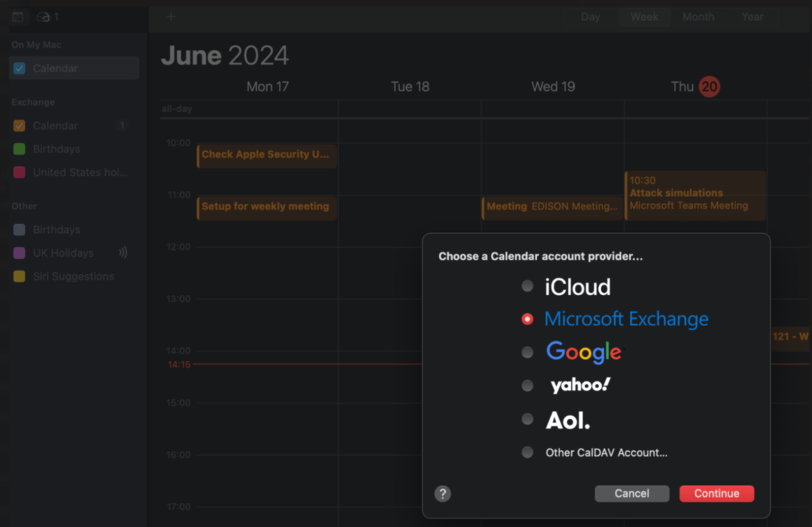Viewport: 812px width, 527px height.
Task: Toggle Exchange Birthdays calendar checkbox
Action: [19, 149]
